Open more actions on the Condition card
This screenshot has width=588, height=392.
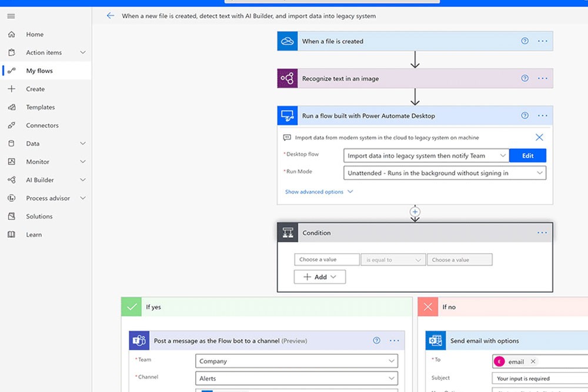point(542,232)
